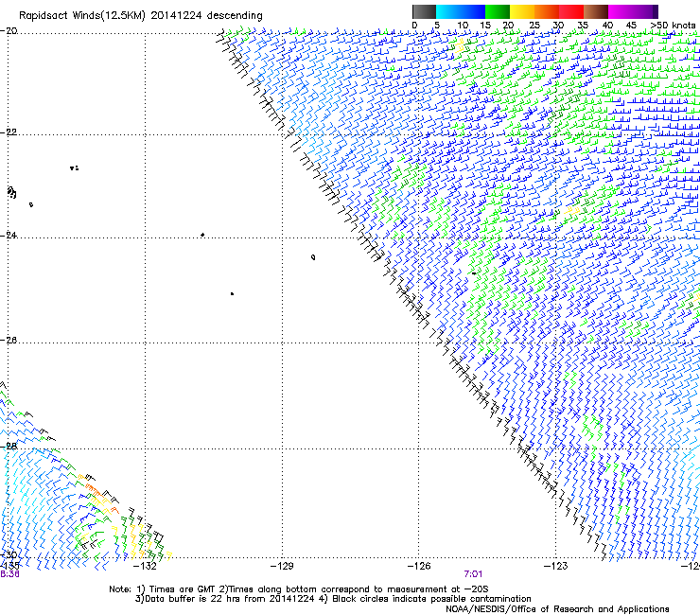Click the magenta 40-45 knots color swatch
This screenshot has width=700, height=615.
point(621,11)
